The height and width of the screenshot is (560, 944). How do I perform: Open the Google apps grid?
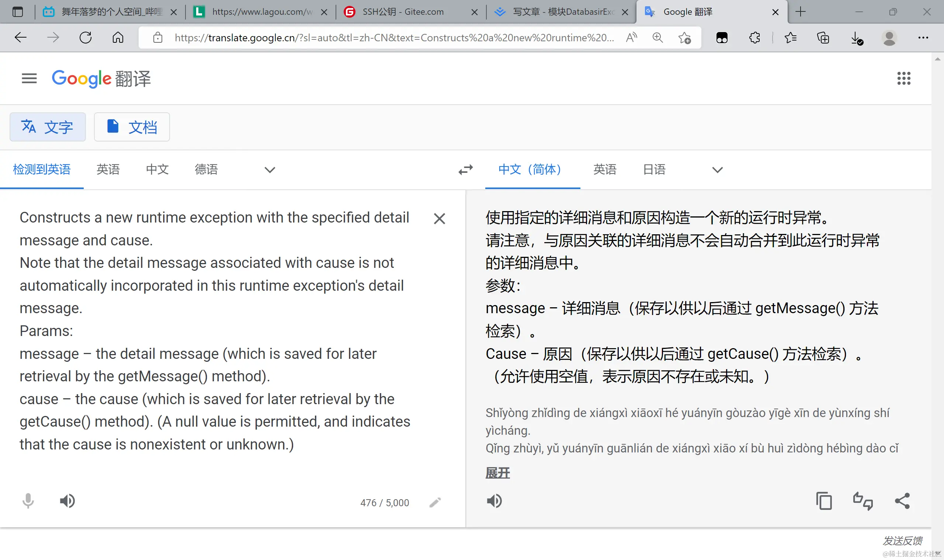click(903, 78)
